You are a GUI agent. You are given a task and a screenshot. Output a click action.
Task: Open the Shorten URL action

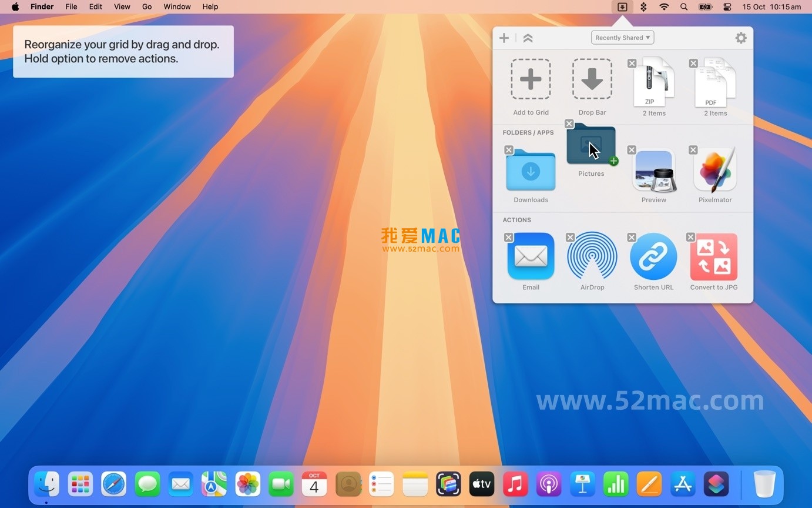pos(653,256)
